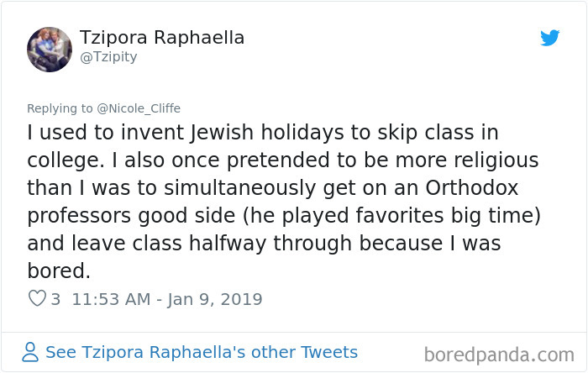Click the word "college." in the tweet
Viewport: 588px width, 373px height.
61,160
